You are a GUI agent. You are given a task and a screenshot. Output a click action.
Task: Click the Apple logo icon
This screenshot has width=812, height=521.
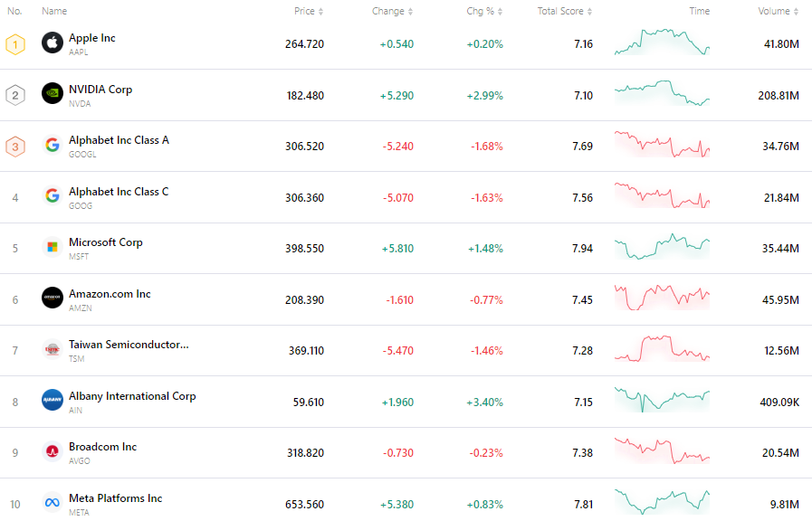52,42
